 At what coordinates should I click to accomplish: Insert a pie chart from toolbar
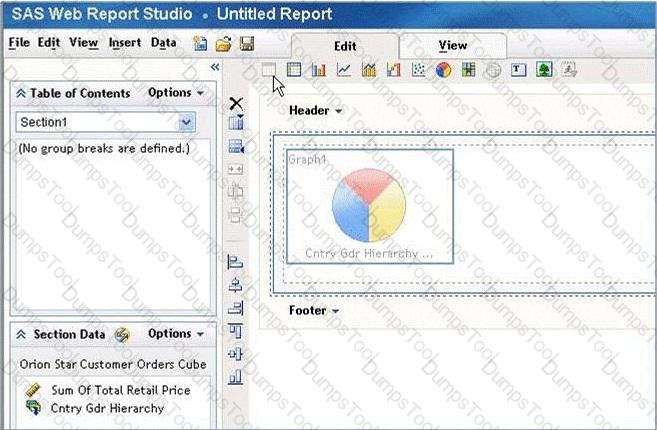pos(443,70)
